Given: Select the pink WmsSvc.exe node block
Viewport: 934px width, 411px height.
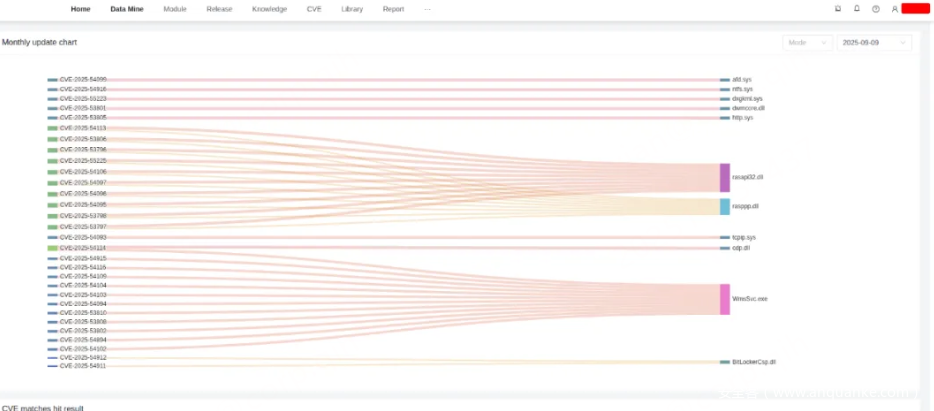Looking at the screenshot, I should pos(725,299).
